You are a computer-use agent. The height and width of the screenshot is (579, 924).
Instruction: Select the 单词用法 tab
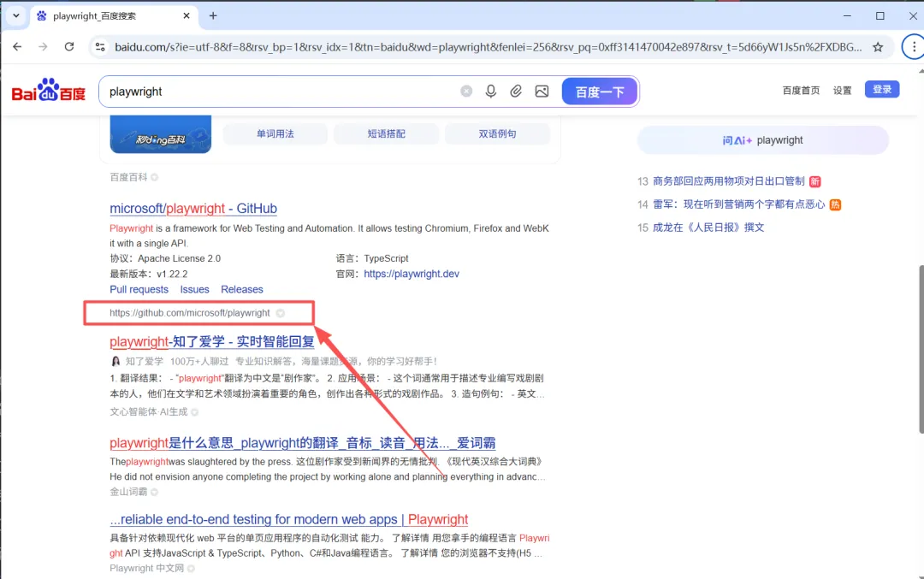(x=275, y=133)
